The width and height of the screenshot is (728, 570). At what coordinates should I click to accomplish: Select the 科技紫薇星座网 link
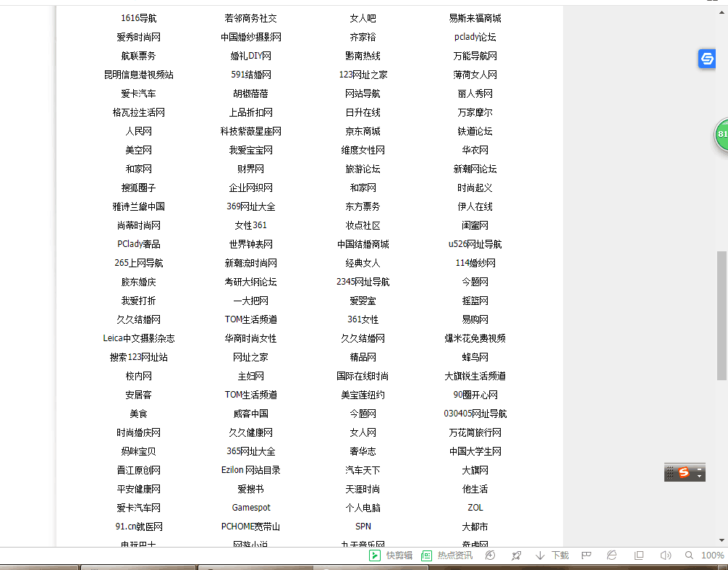tap(250, 132)
